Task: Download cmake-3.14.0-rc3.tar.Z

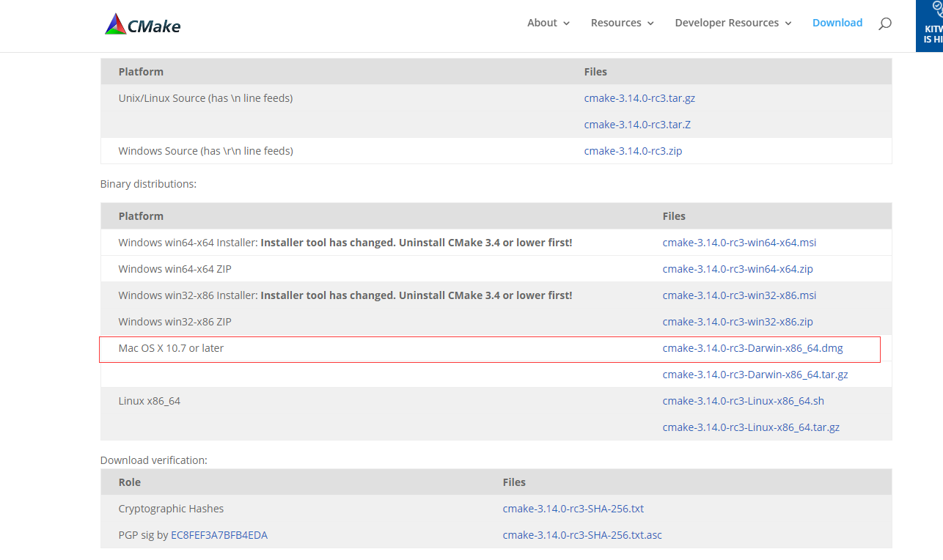Action: (x=637, y=125)
